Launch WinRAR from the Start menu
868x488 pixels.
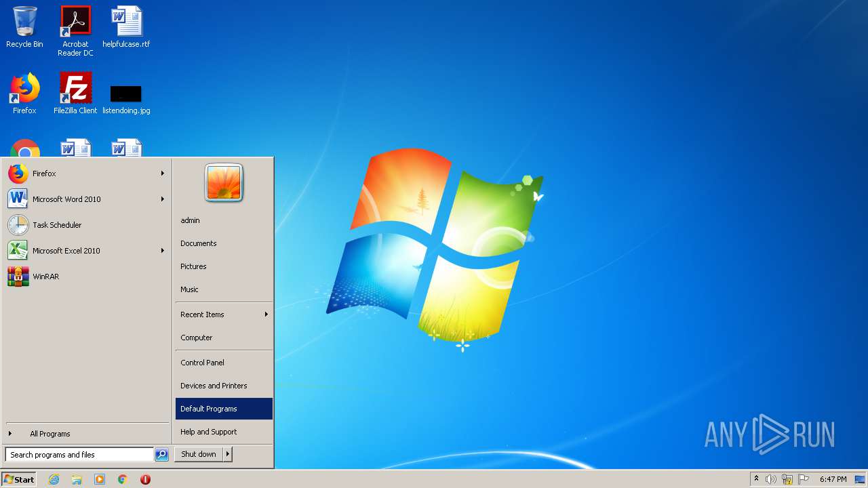click(86, 277)
